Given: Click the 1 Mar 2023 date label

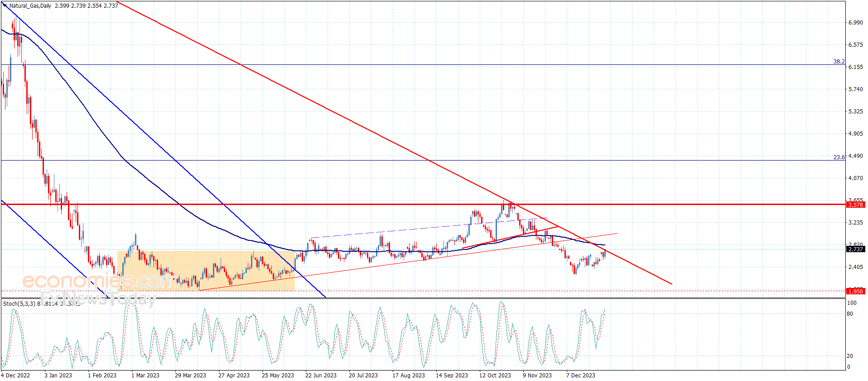Looking at the screenshot, I should pos(145,375).
